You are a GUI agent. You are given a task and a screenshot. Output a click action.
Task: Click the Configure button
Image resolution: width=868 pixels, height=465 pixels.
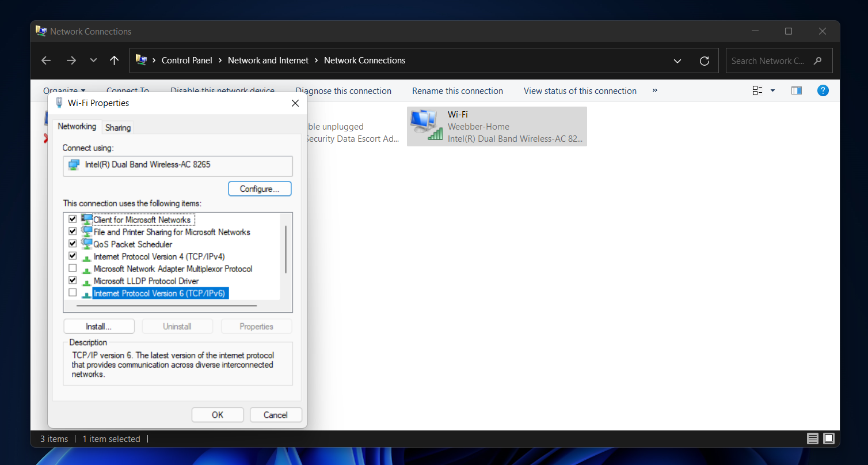[x=260, y=189]
